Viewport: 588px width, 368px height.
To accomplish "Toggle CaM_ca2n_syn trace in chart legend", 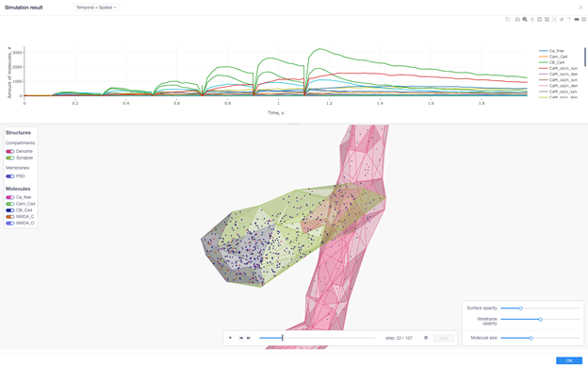I will click(x=558, y=80).
